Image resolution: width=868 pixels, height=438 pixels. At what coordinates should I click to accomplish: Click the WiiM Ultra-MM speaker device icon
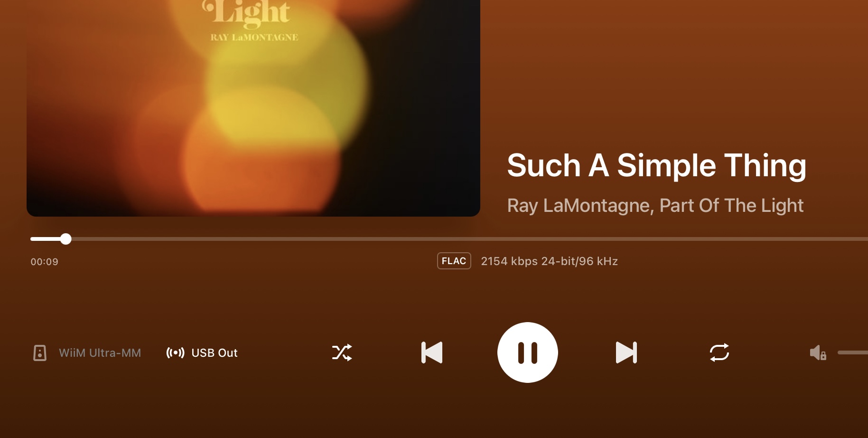(x=40, y=353)
